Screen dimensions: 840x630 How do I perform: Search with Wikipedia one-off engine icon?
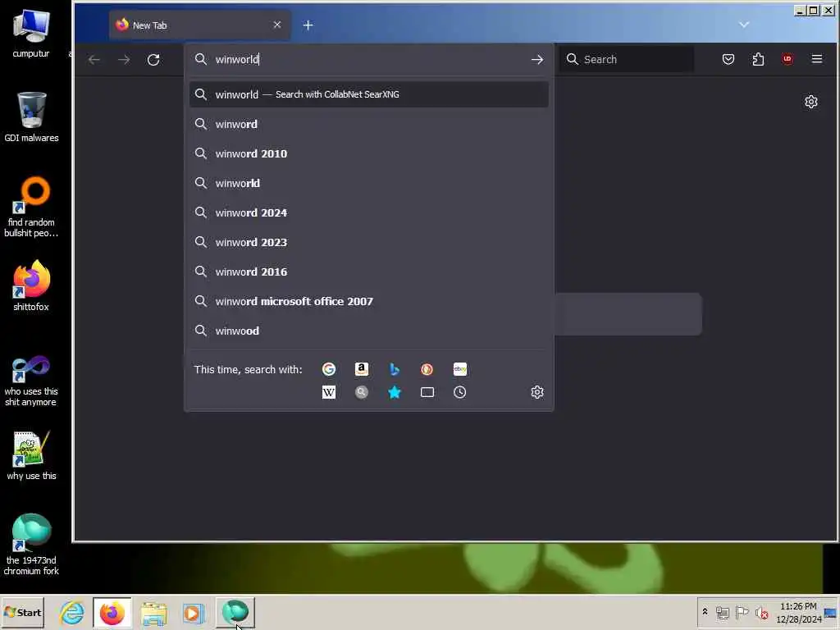(329, 393)
